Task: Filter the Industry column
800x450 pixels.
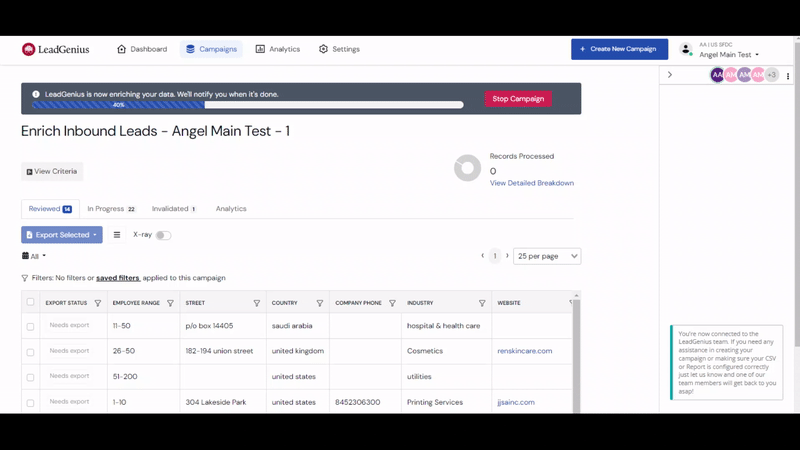Action: coord(482,303)
